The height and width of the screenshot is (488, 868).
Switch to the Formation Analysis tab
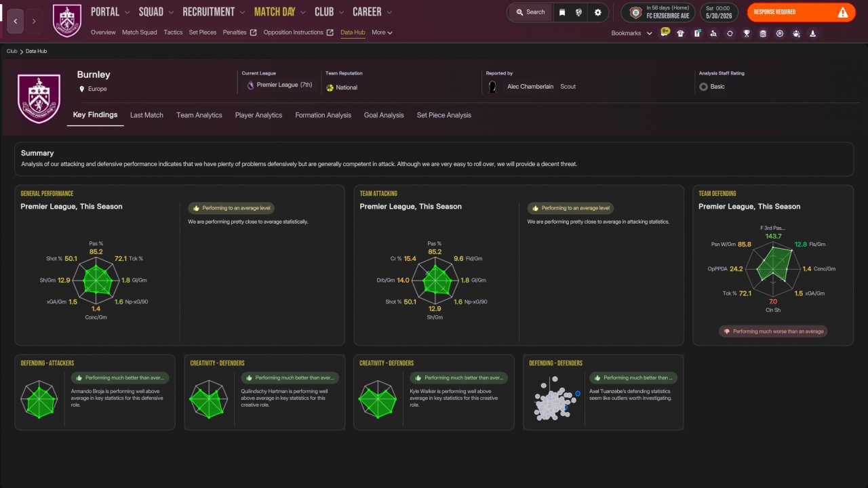click(323, 115)
